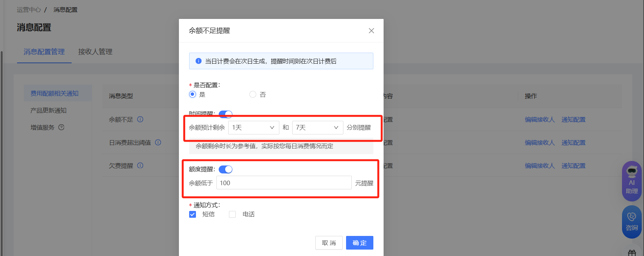Click the 取消 button
Image resolution: width=644 pixels, height=256 pixels.
(329, 243)
